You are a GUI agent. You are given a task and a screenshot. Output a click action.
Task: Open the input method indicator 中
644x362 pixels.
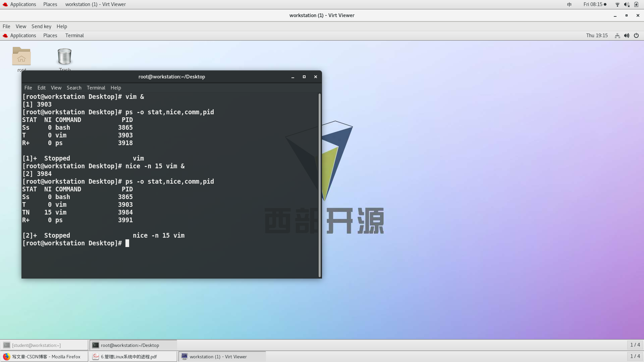(569, 4)
